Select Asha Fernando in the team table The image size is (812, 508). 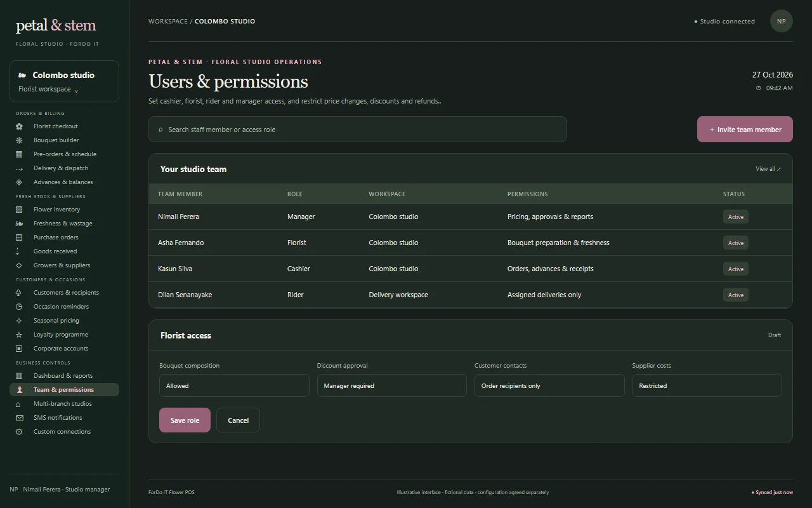(181, 243)
